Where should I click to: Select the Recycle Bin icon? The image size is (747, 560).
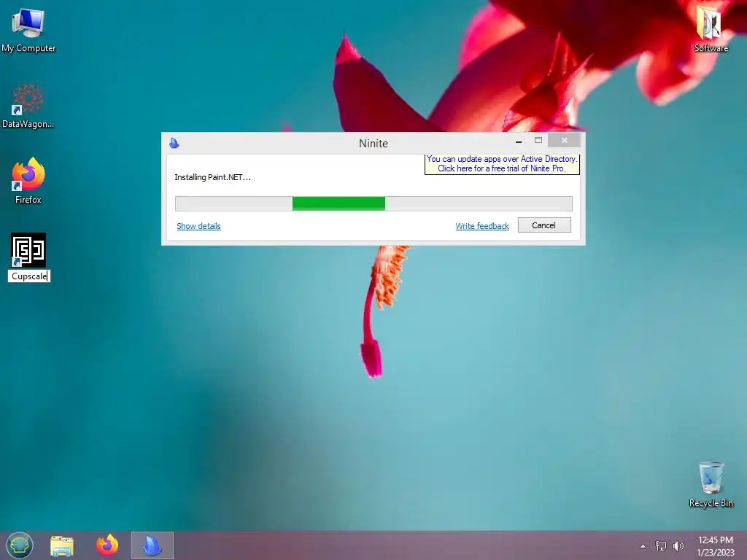point(711,484)
